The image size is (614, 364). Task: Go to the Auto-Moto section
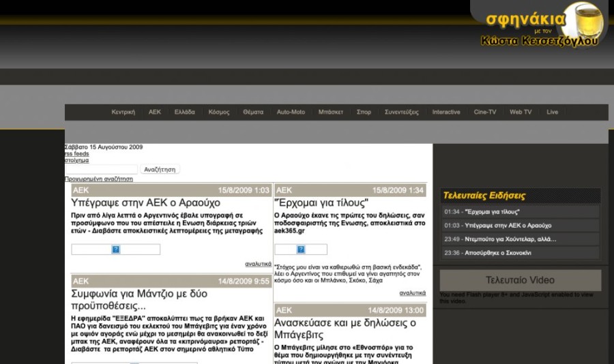[x=291, y=112]
